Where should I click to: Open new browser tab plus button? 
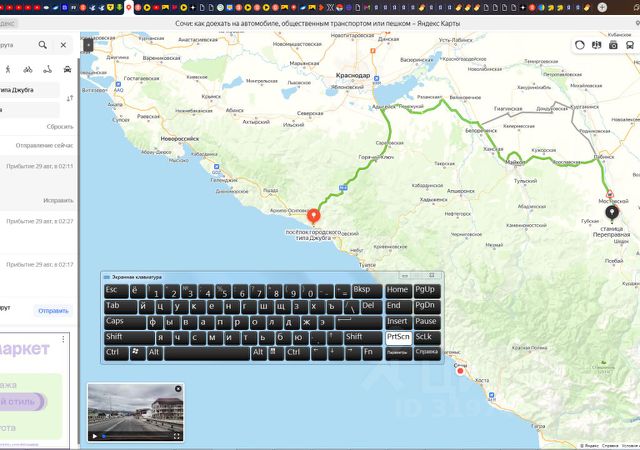click(x=602, y=7)
